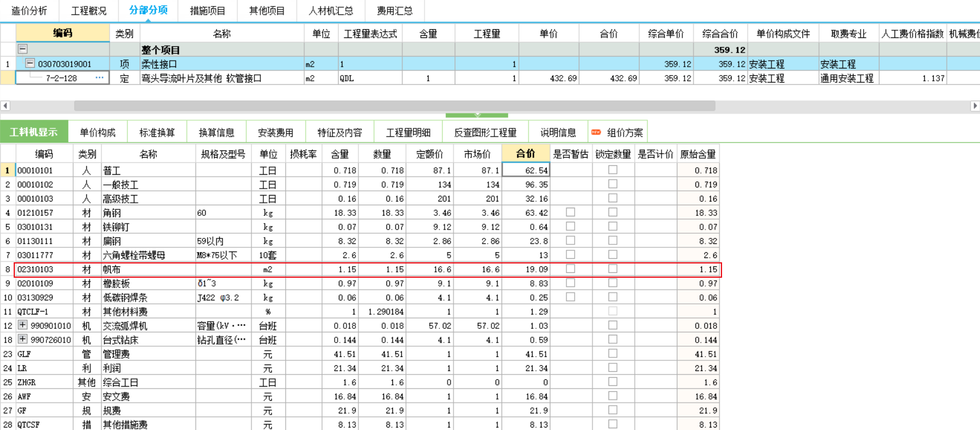Viewport: 980px width, 430px height.
Task: Click the 取费专业 column header
Action: click(x=849, y=34)
